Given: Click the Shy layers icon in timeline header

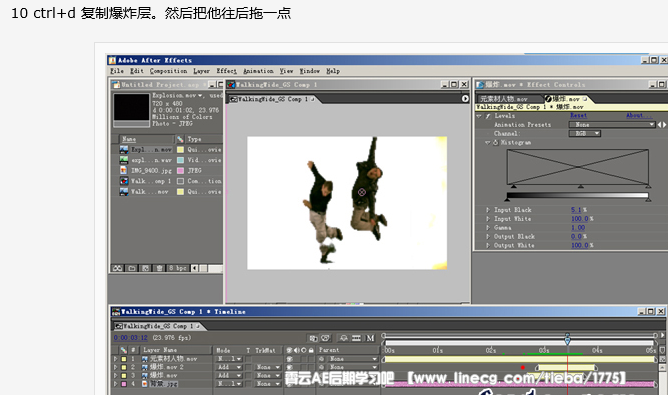Looking at the screenshot, I should 344,338.
